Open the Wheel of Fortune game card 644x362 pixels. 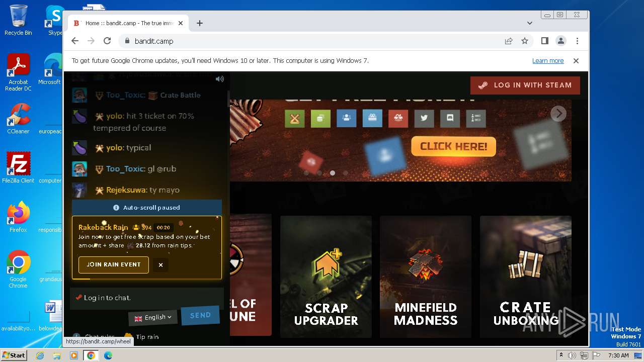251,275
